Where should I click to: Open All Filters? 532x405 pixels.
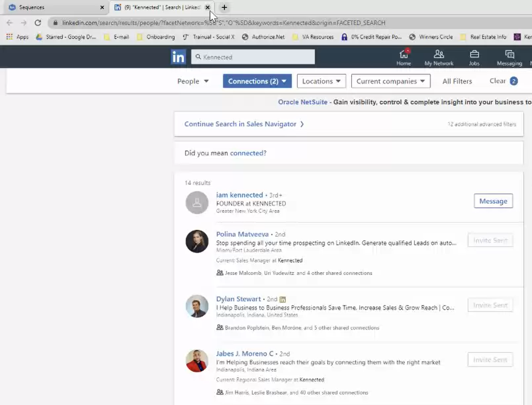click(457, 81)
